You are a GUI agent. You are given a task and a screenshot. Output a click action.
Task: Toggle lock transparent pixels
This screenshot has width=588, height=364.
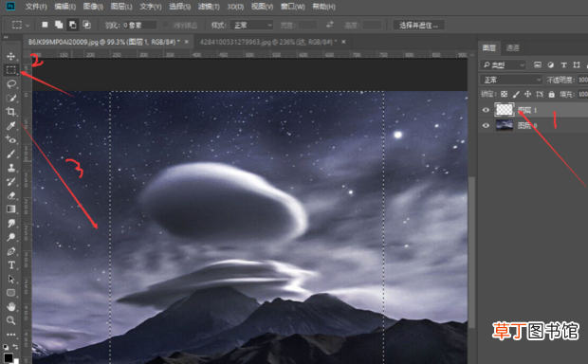tap(504, 94)
